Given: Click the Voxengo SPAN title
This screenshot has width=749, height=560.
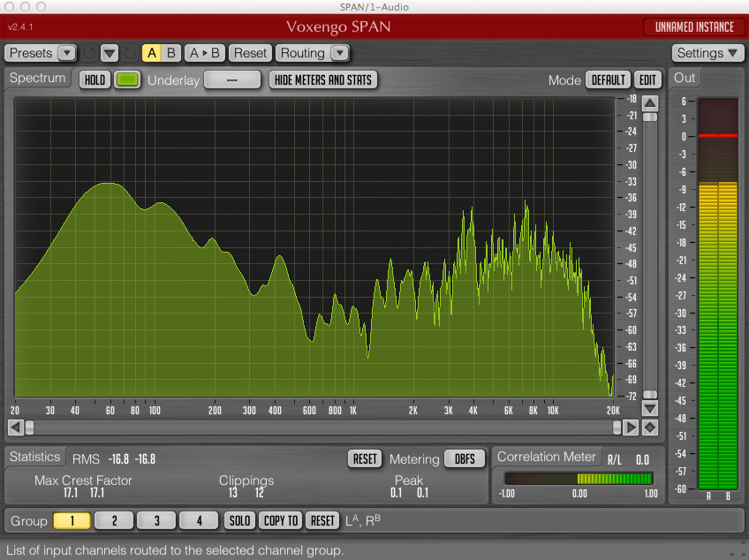Looking at the screenshot, I should click(x=338, y=26).
